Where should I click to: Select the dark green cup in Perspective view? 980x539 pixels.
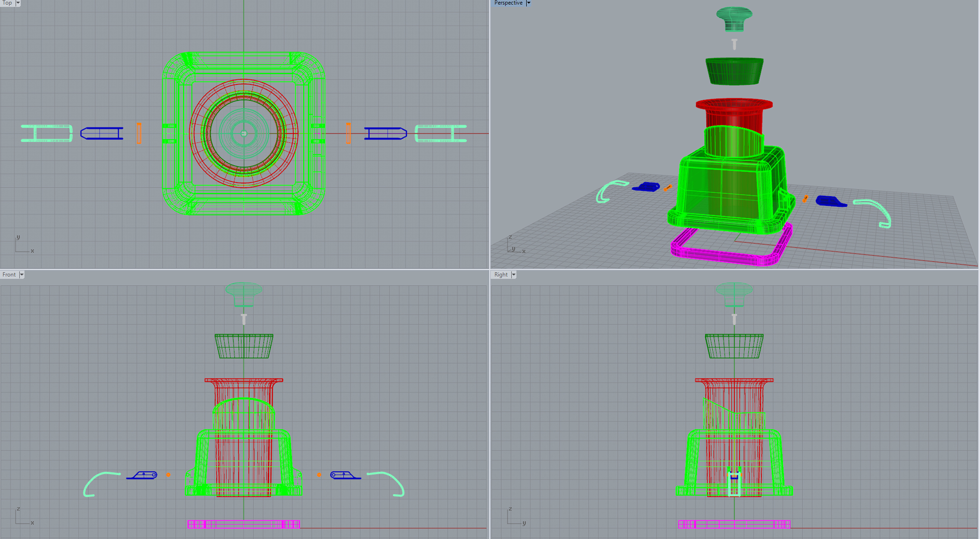(734, 71)
